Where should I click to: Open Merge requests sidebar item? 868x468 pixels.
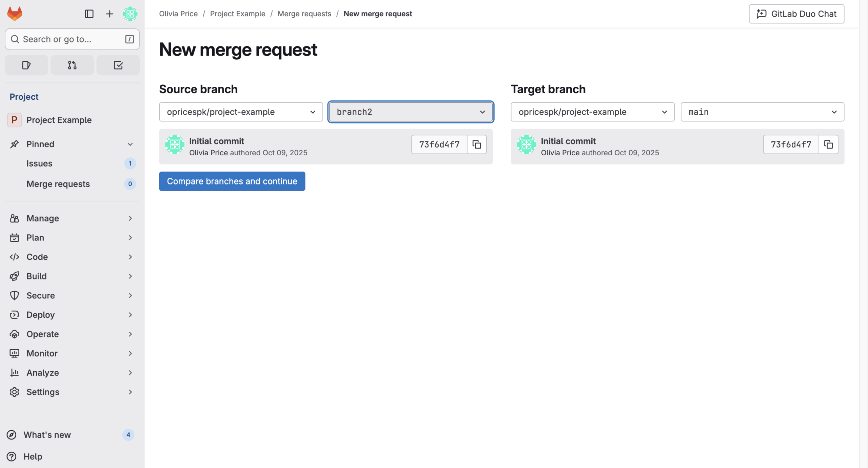coord(58,184)
